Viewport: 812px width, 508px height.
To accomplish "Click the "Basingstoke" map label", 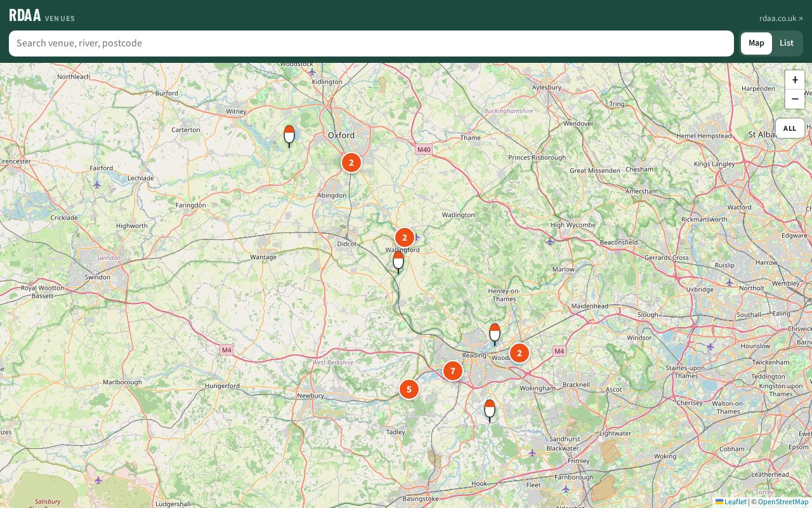I will (x=421, y=498).
